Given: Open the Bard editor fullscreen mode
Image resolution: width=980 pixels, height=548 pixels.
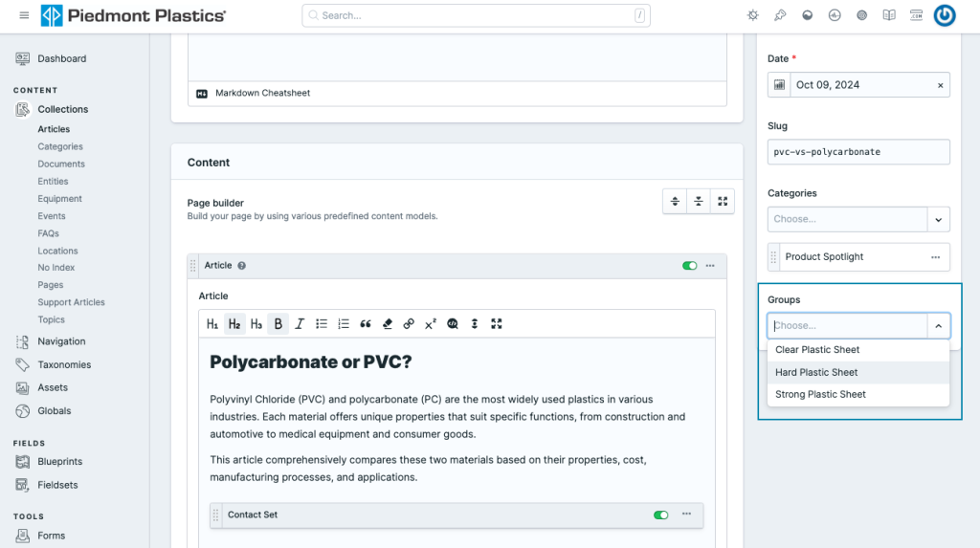Looking at the screenshot, I should (497, 323).
